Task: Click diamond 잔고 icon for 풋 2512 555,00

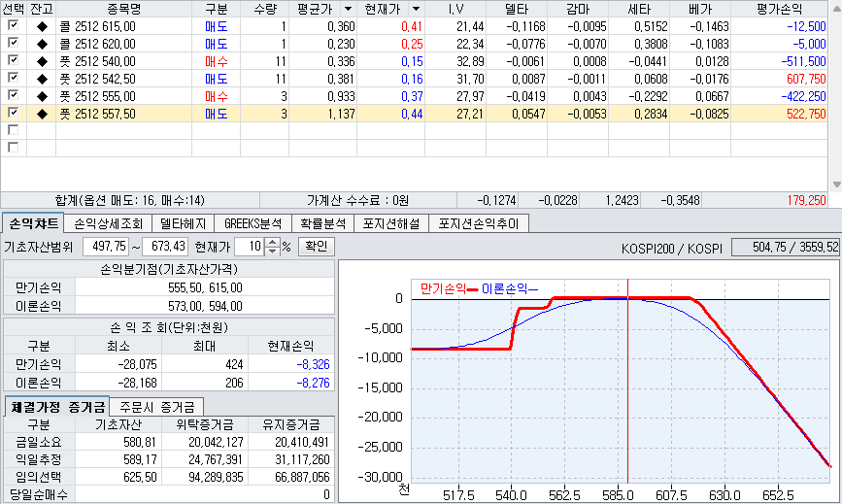Action: pyautogui.click(x=42, y=96)
